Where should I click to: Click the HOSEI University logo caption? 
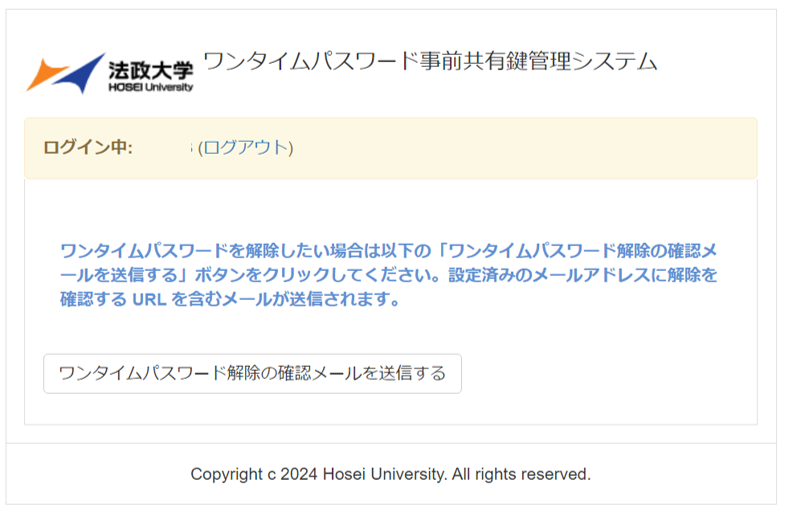coord(150,87)
